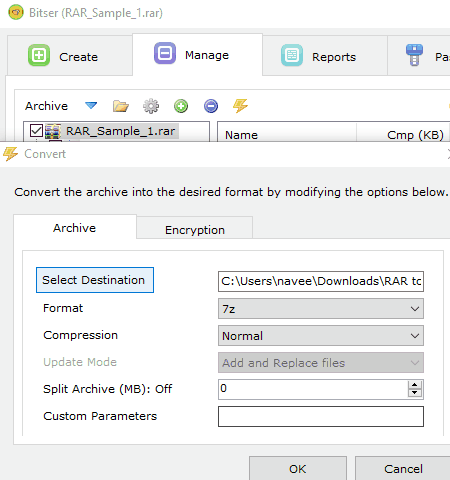The image size is (450, 480).
Task: Select the Archive tab in Convert dialog
Action: click(75, 228)
